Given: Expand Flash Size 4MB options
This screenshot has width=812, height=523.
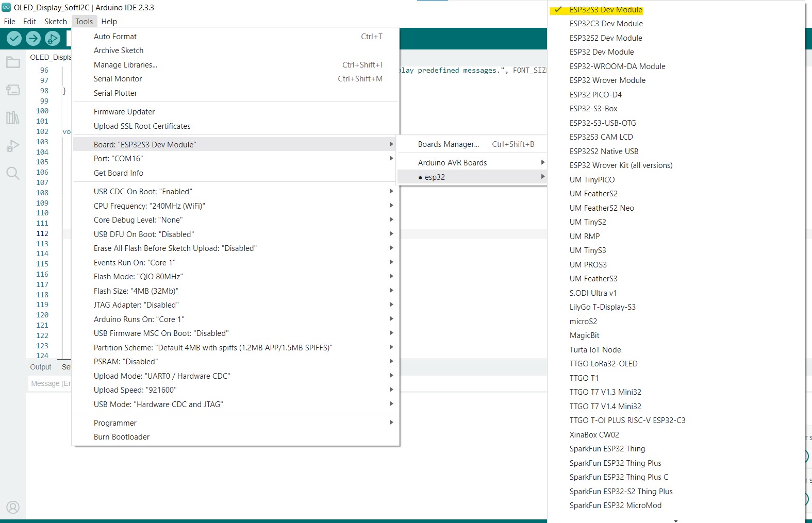Looking at the screenshot, I should (x=235, y=291).
